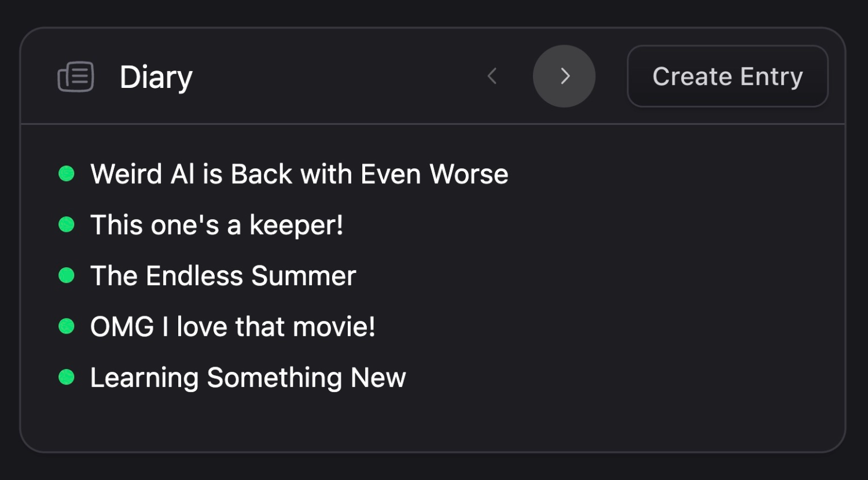Click the green bullet next to The Endless Summer
The height and width of the screenshot is (480, 868).
pyautogui.click(x=67, y=276)
